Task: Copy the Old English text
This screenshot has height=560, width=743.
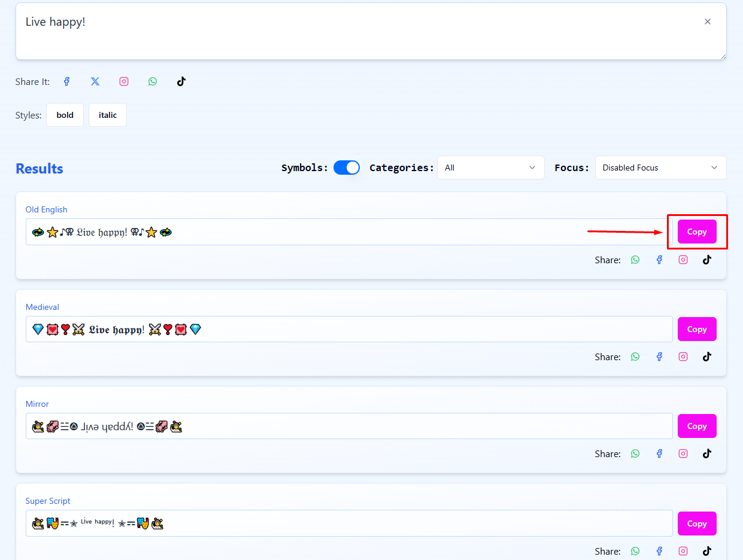Action: tap(697, 232)
